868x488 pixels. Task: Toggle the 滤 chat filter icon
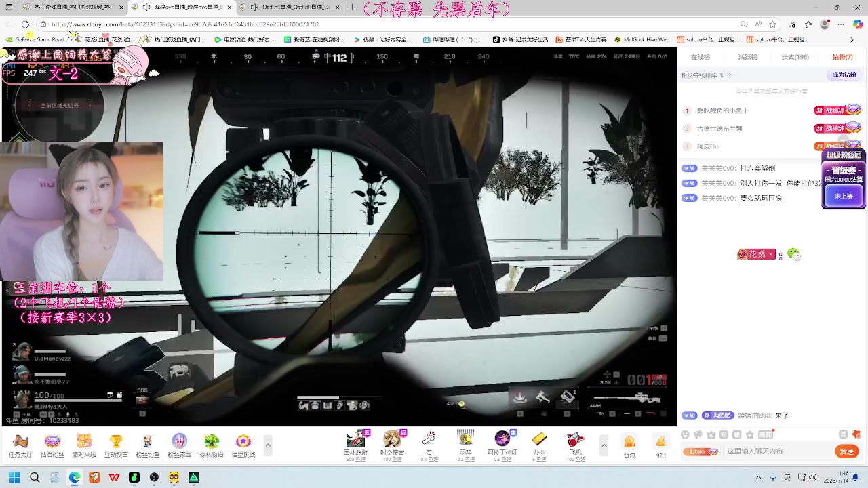[x=843, y=434]
